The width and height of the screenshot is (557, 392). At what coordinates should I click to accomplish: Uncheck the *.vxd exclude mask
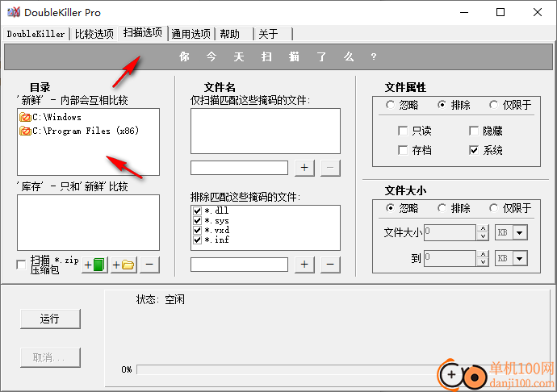click(198, 230)
